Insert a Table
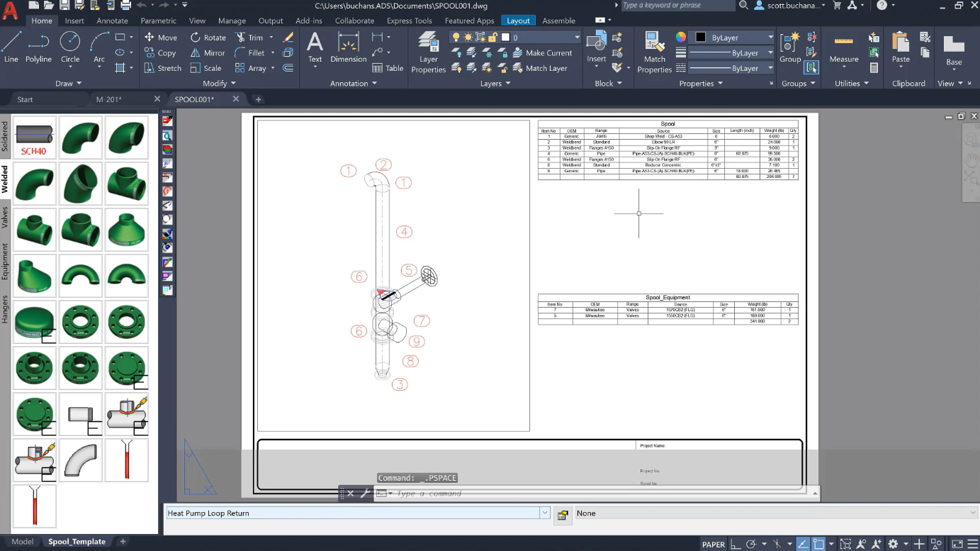Viewport: 980px width, 551px height. [388, 68]
